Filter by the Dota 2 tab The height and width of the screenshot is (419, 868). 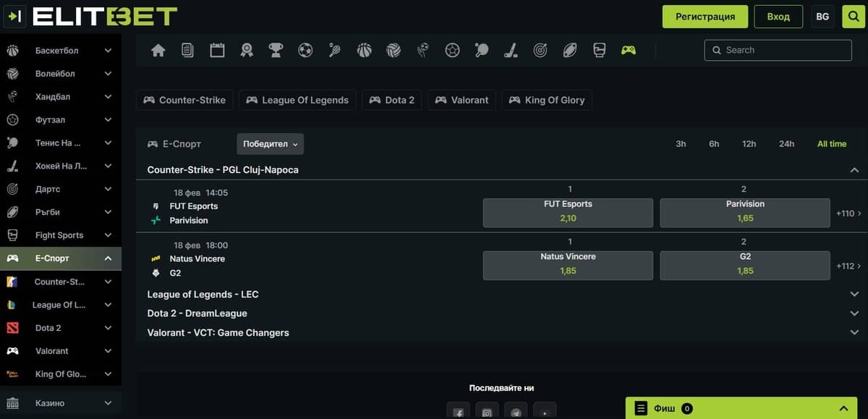392,100
